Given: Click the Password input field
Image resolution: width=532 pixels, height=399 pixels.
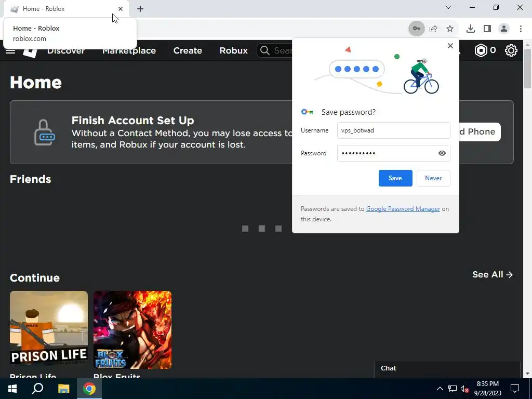Looking at the screenshot, I should click(x=394, y=153).
